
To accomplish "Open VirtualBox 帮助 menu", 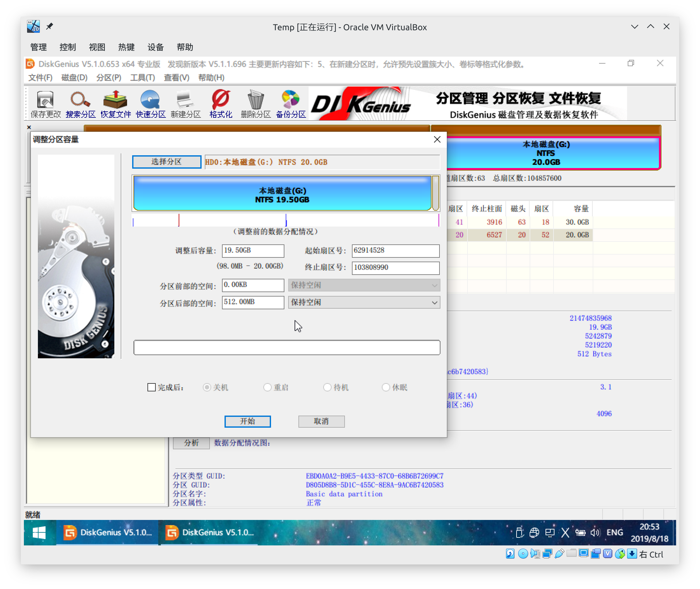I will (185, 47).
